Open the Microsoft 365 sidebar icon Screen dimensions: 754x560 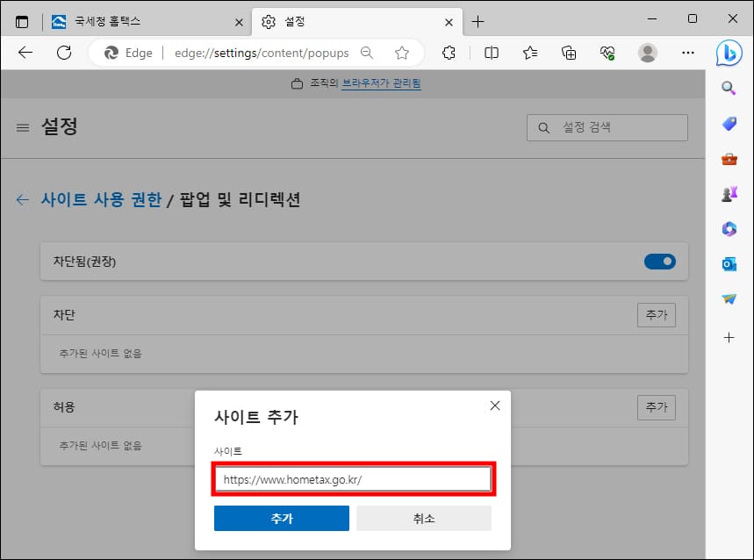(729, 228)
